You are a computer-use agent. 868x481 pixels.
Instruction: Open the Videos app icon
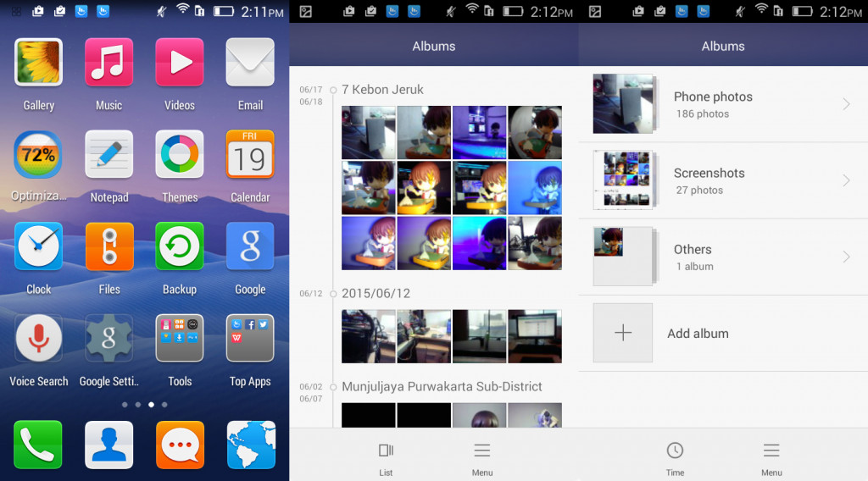click(179, 63)
